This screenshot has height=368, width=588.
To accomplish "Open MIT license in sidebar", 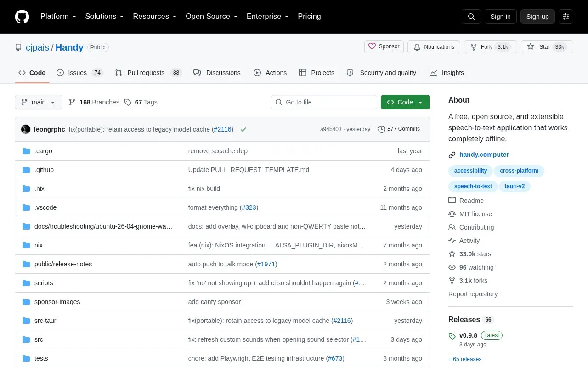I will click(x=475, y=214).
